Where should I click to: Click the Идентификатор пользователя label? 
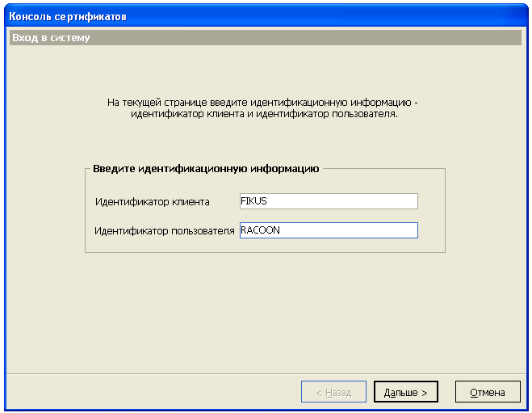click(x=165, y=231)
